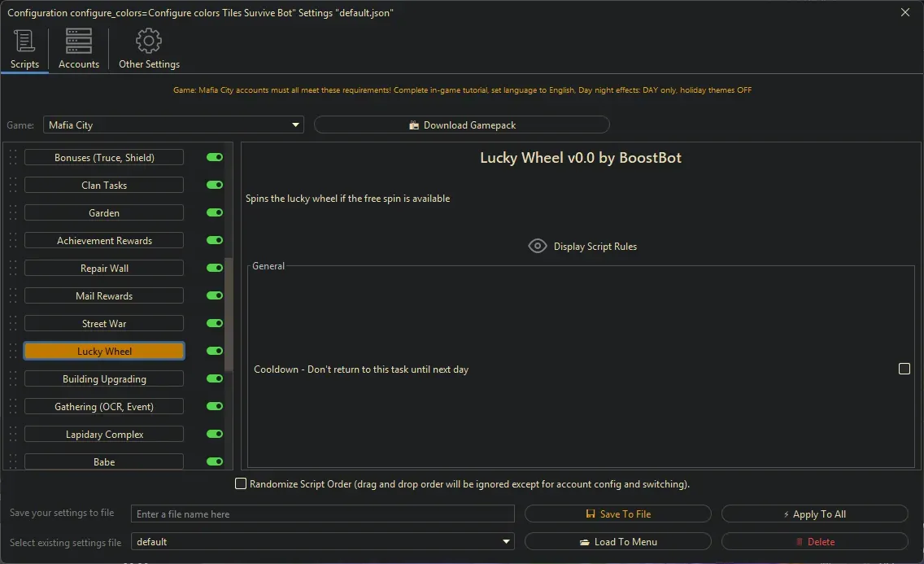Open Other Settings gear icon
The width and height of the screenshot is (924, 564).
pyautogui.click(x=149, y=42)
